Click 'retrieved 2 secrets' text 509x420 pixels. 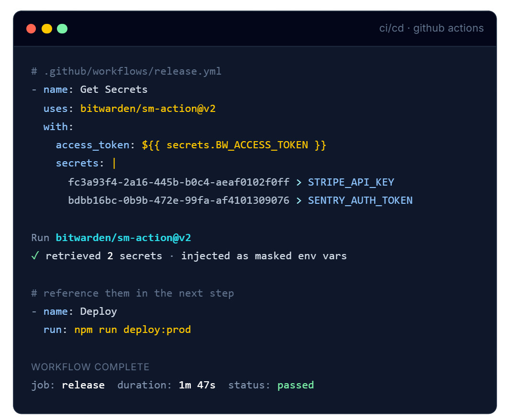104,256
